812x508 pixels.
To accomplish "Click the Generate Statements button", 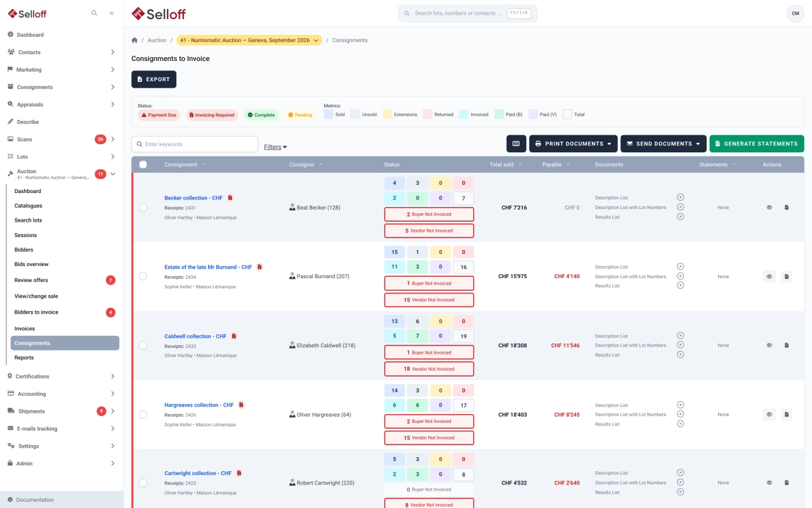I will click(757, 144).
